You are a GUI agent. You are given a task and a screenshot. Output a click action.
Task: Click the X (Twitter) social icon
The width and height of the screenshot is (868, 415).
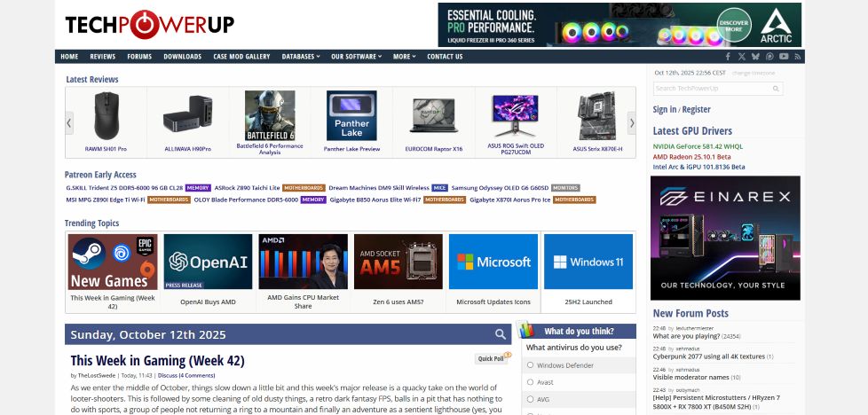pyautogui.click(x=742, y=57)
